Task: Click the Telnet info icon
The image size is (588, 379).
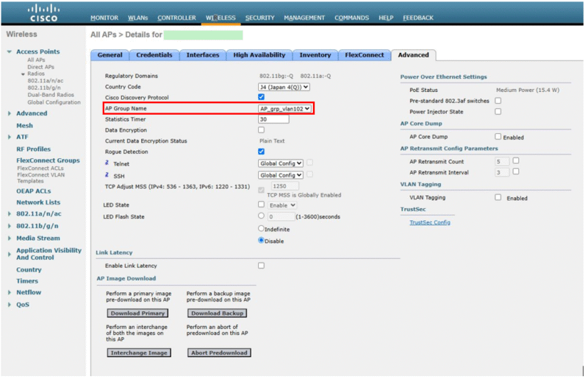Action: [107, 163]
